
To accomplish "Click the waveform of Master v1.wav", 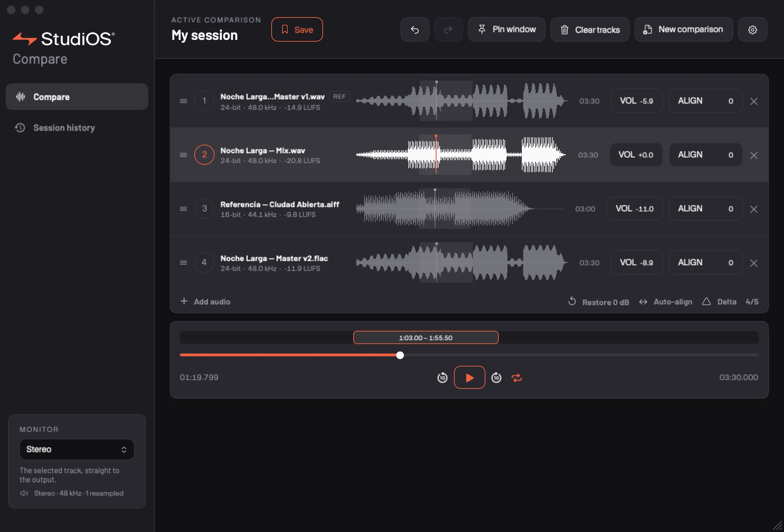I will [462, 101].
